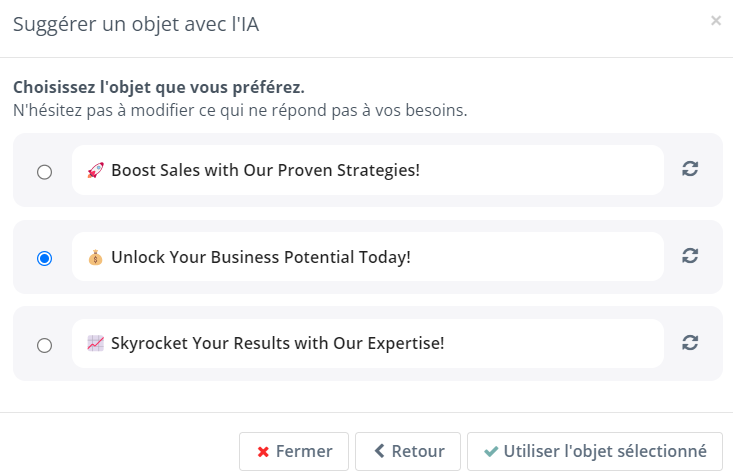This screenshot has width=733, height=473.
Task: Go back with the Retour button
Action: tap(408, 452)
